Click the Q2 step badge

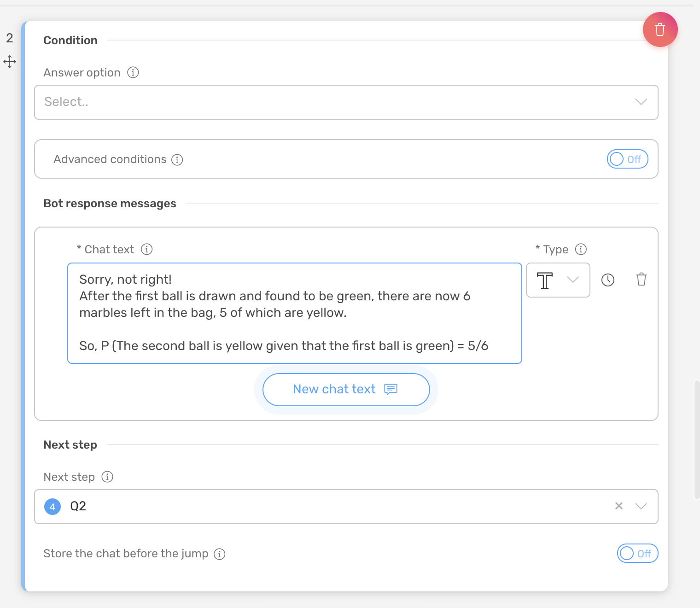click(52, 506)
